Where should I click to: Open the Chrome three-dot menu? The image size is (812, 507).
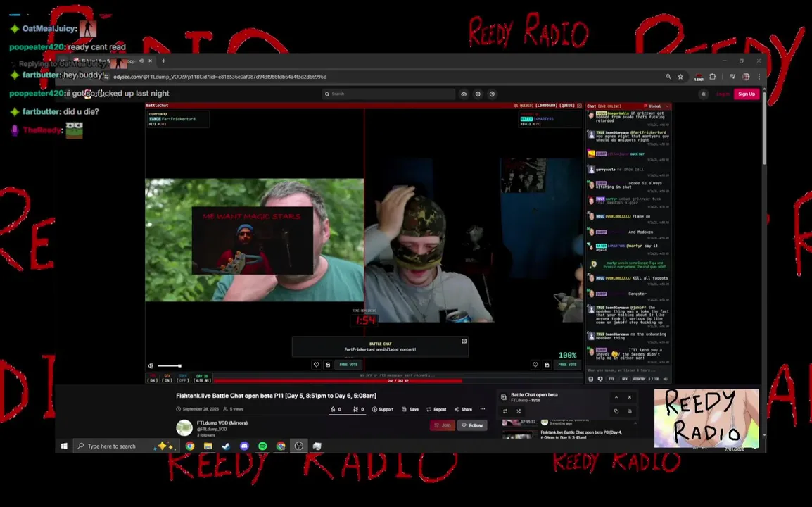[x=759, y=77]
